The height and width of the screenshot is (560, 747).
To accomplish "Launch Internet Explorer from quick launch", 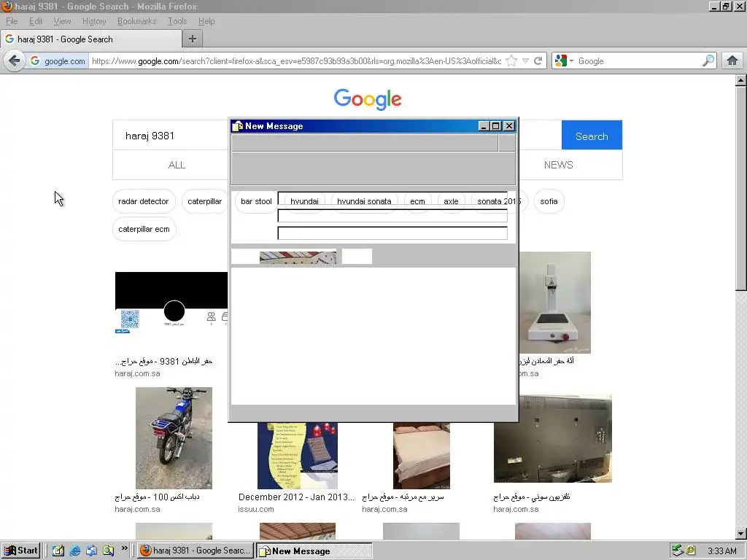I will pyautogui.click(x=75, y=551).
